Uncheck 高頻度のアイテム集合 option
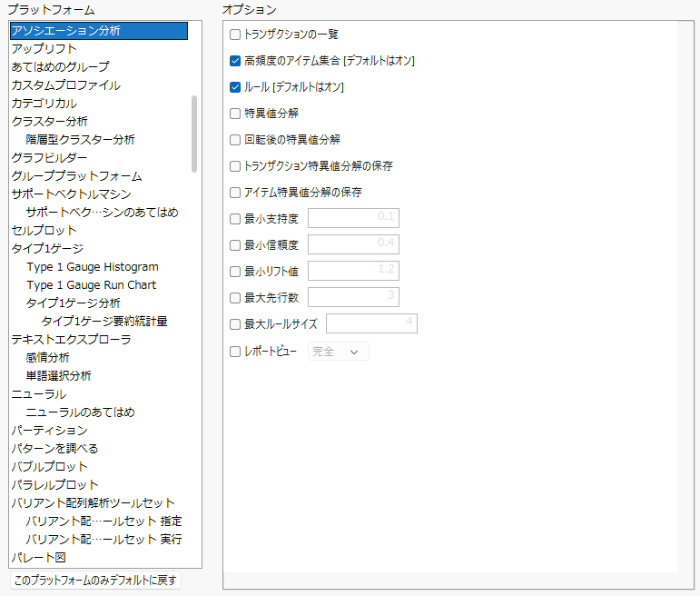700x596 pixels. [235, 61]
